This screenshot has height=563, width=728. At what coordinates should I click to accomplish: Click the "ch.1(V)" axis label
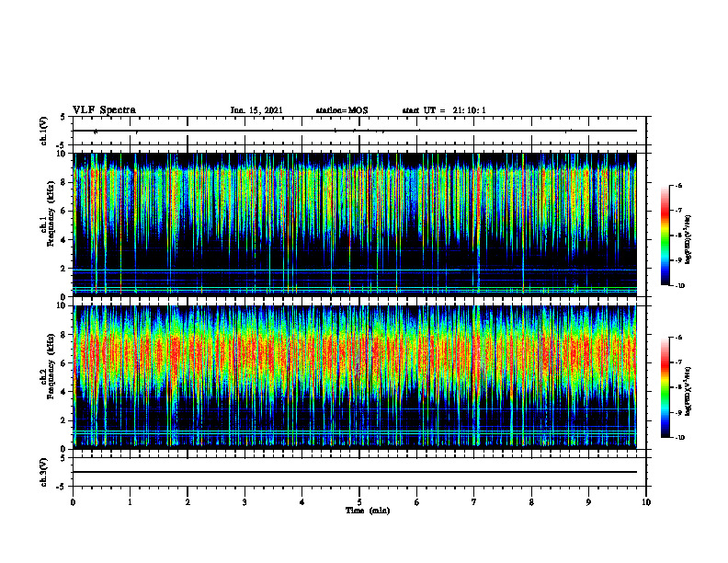(43, 131)
